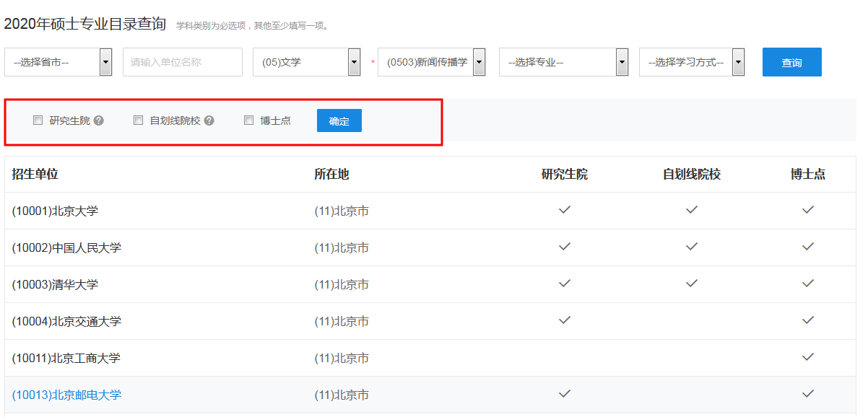Click 博士点 checkmark in 北京工商大学 row
This screenshot has height=417, width=868.
808,356
